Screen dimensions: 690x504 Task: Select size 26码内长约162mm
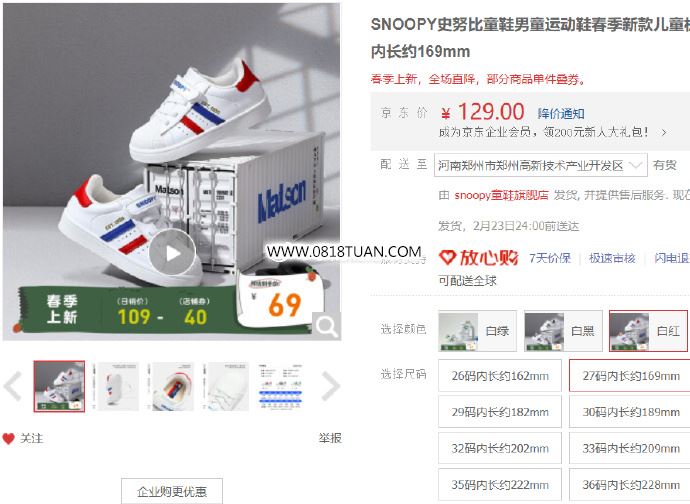tap(500, 375)
